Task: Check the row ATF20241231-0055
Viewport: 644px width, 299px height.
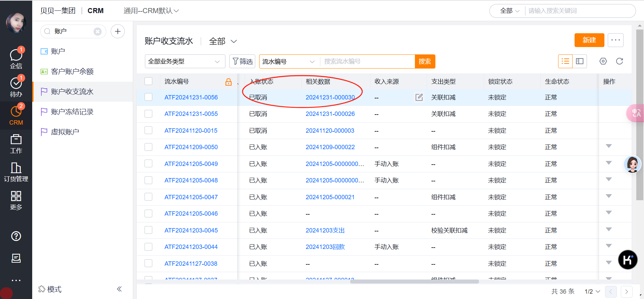Action: (148, 114)
